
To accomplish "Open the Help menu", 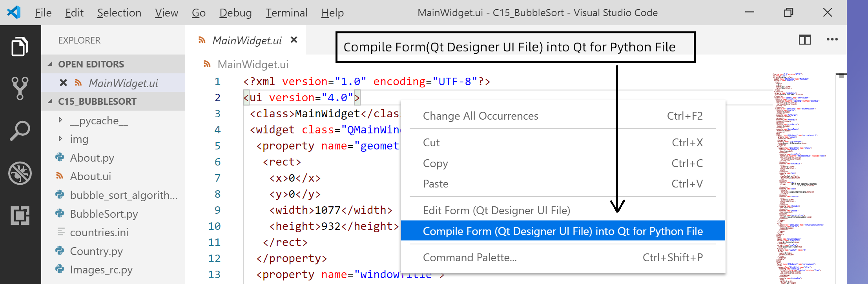I will [x=332, y=13].
